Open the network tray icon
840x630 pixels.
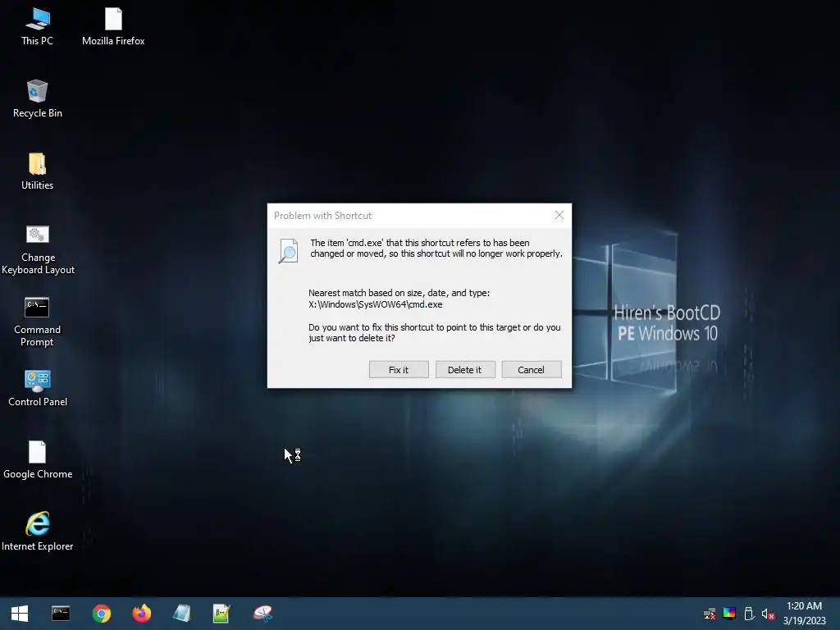click(x=710, y=614)
